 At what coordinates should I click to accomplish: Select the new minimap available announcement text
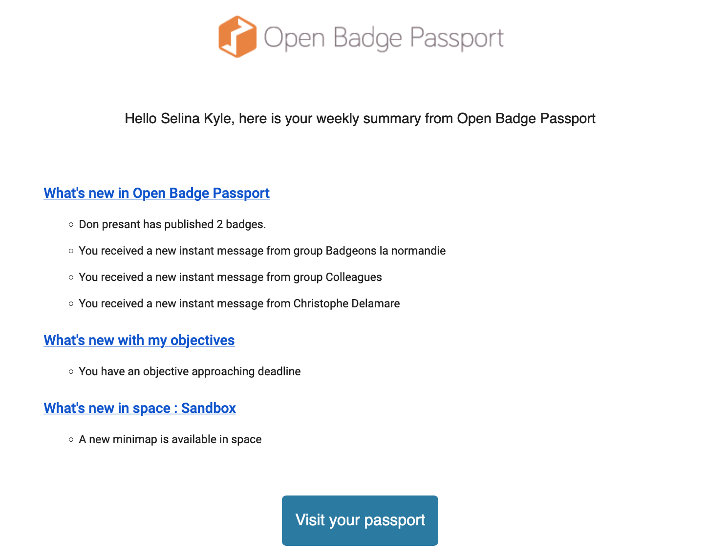[171, 439]
